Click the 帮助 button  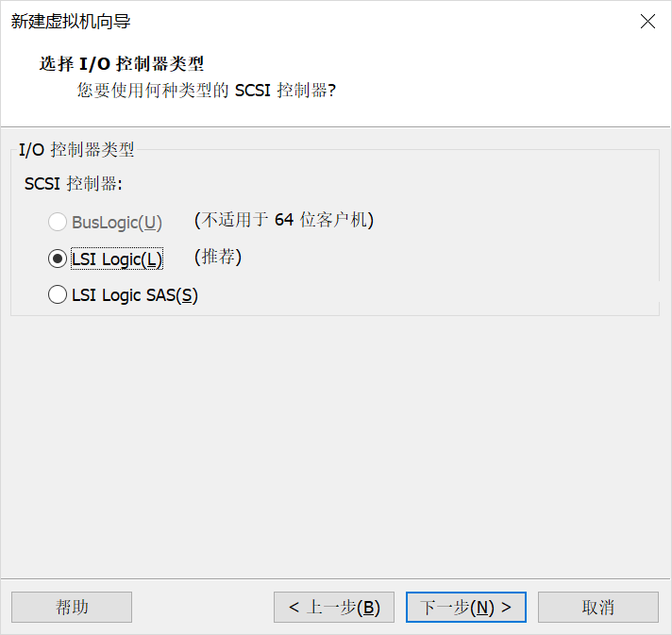click(72, 607)
